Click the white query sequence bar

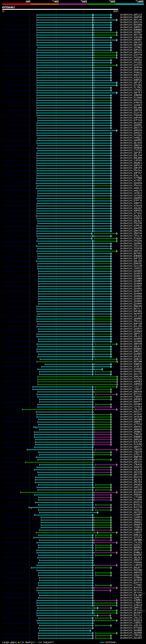click(60, 9)
